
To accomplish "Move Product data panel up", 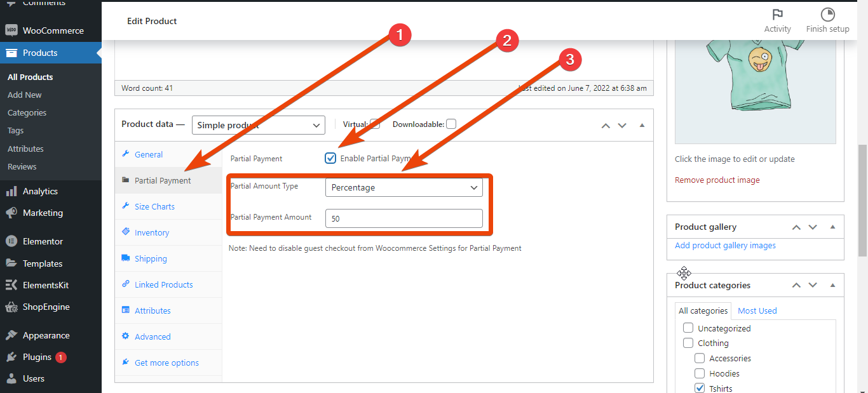I will click(606, 125).
